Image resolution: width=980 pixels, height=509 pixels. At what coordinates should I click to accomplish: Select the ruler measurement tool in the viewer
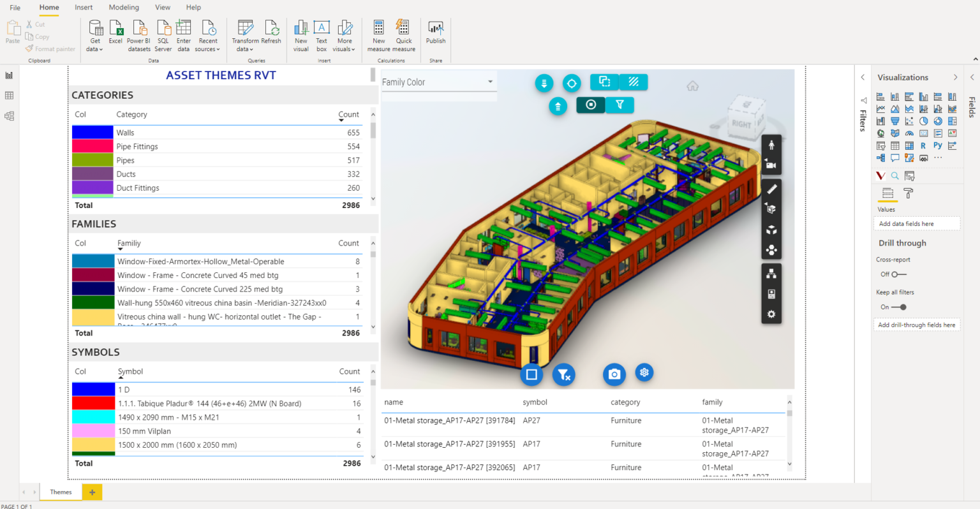click(771, 188)
